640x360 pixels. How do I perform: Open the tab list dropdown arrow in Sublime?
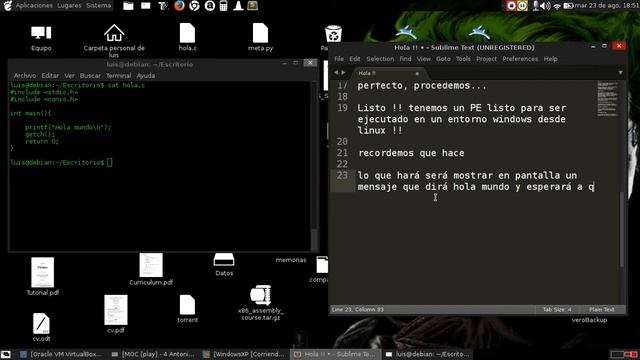(620, 73)
